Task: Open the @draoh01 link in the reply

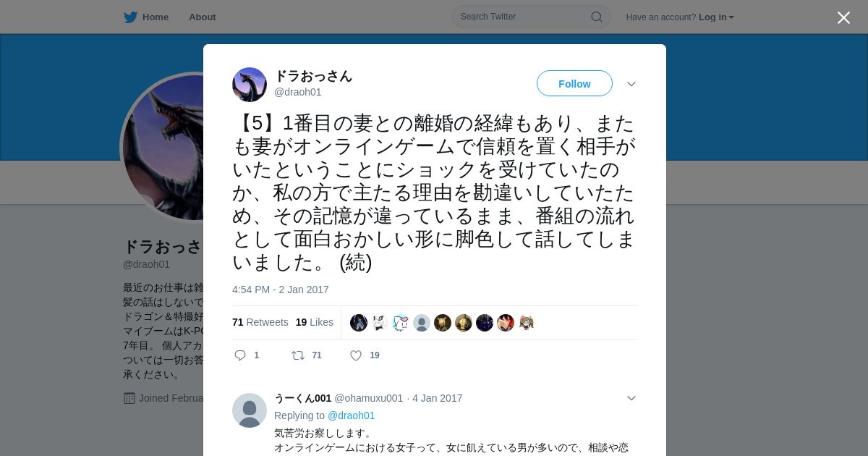Action: [x=352, y=415]
